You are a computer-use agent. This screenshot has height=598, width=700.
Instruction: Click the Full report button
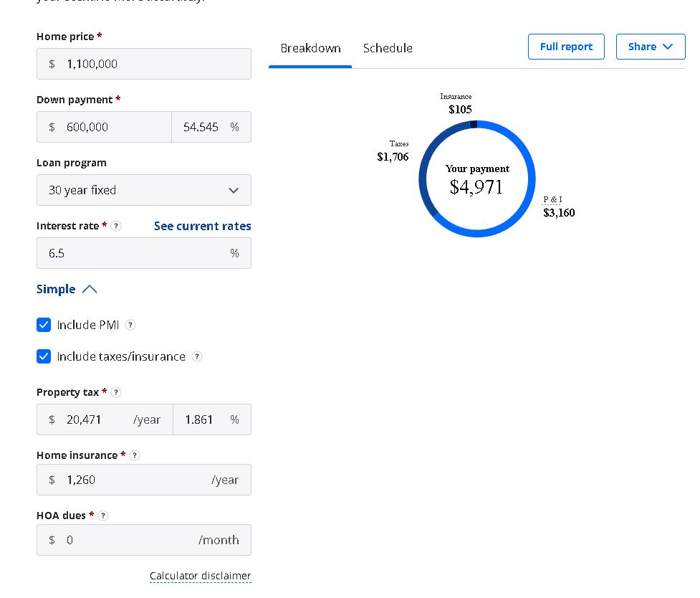(x=566, y=47)
